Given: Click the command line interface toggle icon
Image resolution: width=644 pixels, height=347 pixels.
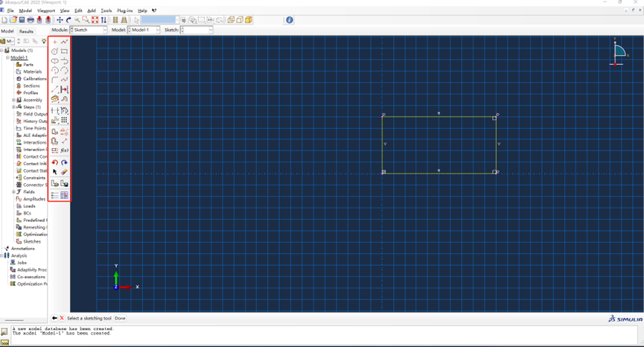Looking at the screenshot, I should [4, 342].
